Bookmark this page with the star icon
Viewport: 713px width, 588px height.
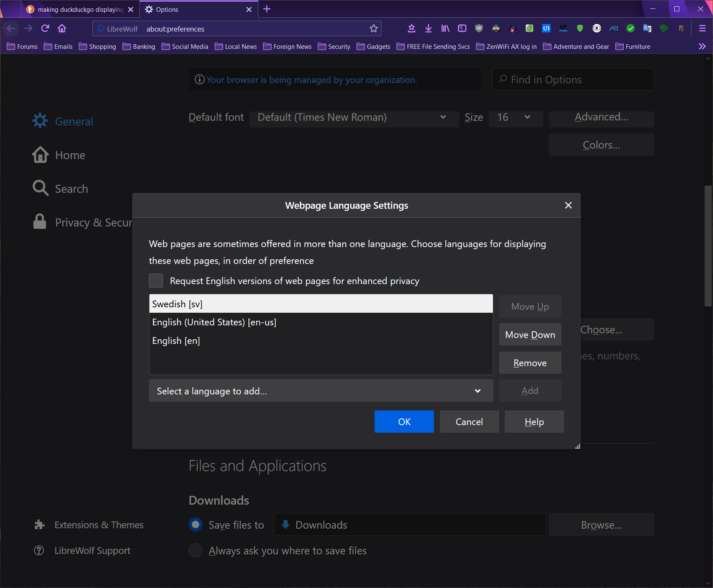(373, 29)
